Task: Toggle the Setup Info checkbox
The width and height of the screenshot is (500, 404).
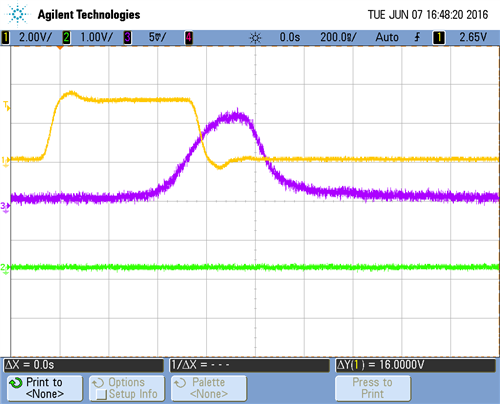Action: (x=101, y=394)
